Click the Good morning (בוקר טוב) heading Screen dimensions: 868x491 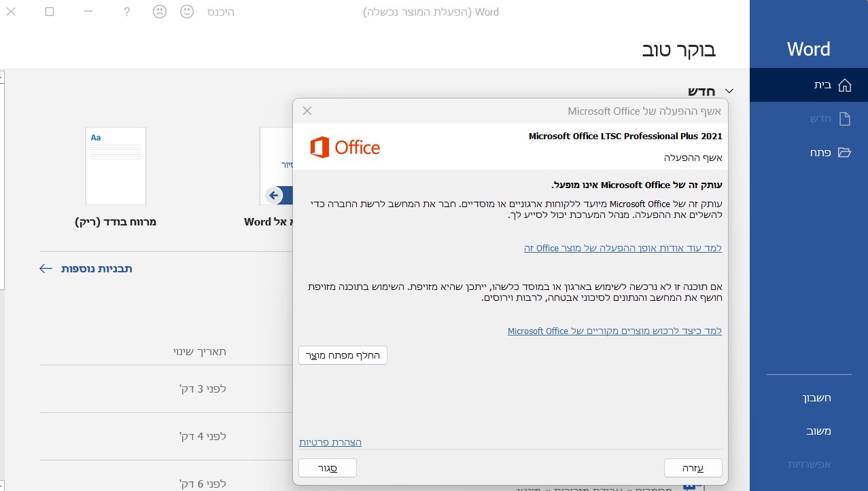click(x=679, y=49)
